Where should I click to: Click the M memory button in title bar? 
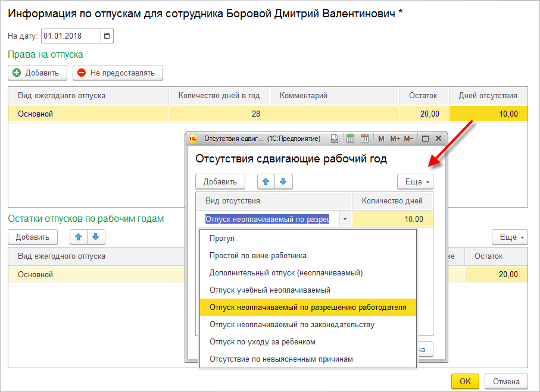tap(382, 139)
